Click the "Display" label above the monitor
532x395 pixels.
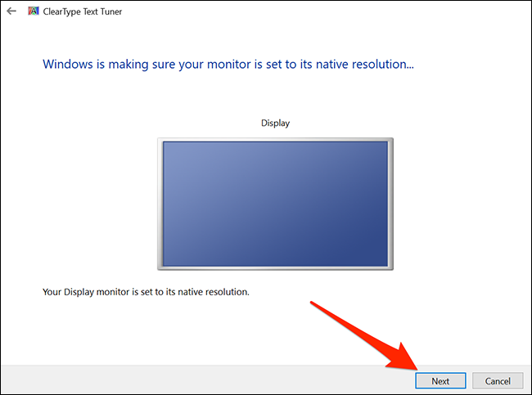coord(275,123)
